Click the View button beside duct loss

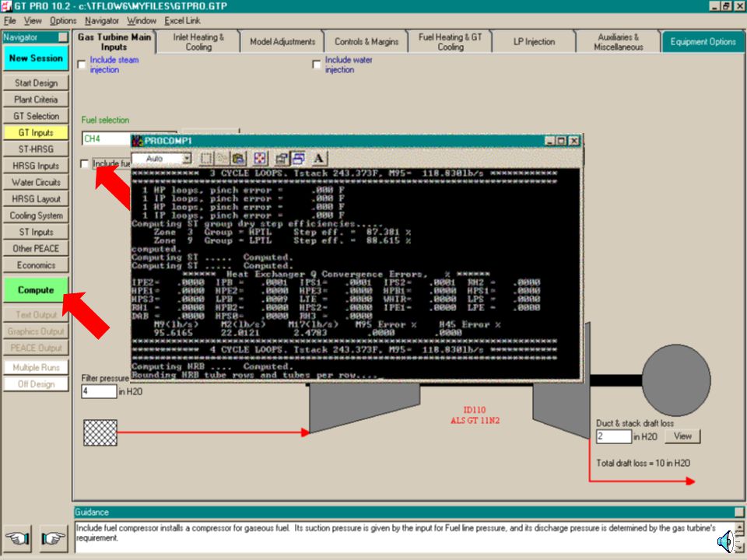[x=682, y=436]
